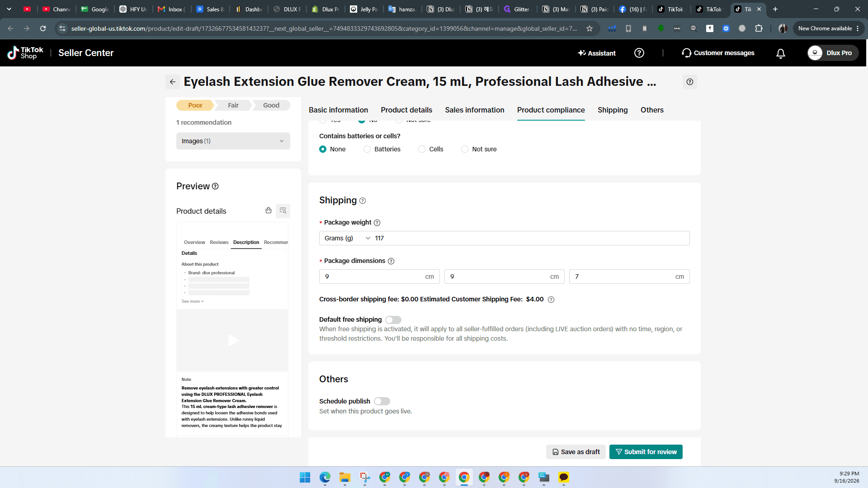Image resolution: width=868 pixels, height=488 pixels.
Task: Open Customer messages
Action: tap(718, 53)
